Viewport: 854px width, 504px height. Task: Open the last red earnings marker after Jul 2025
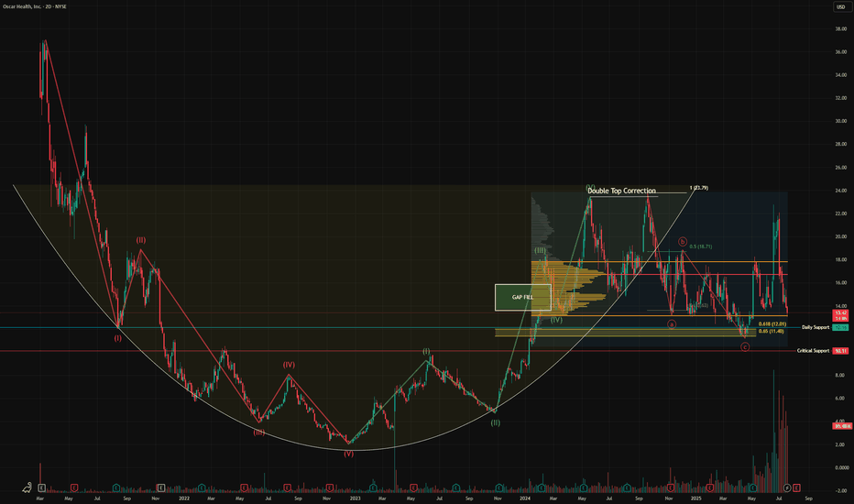click(796, 488)
